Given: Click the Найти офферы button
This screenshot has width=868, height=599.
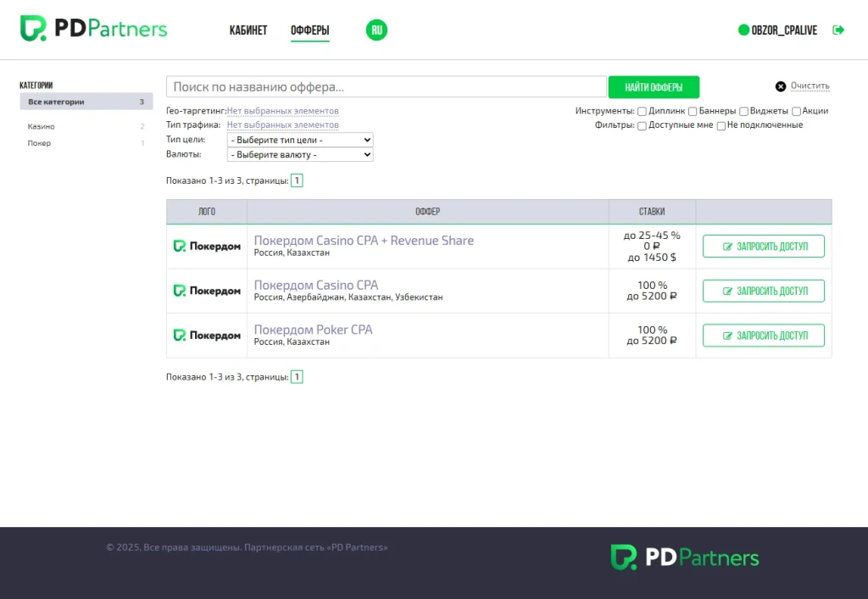Looking at the screenshot, I should [654, 86].
